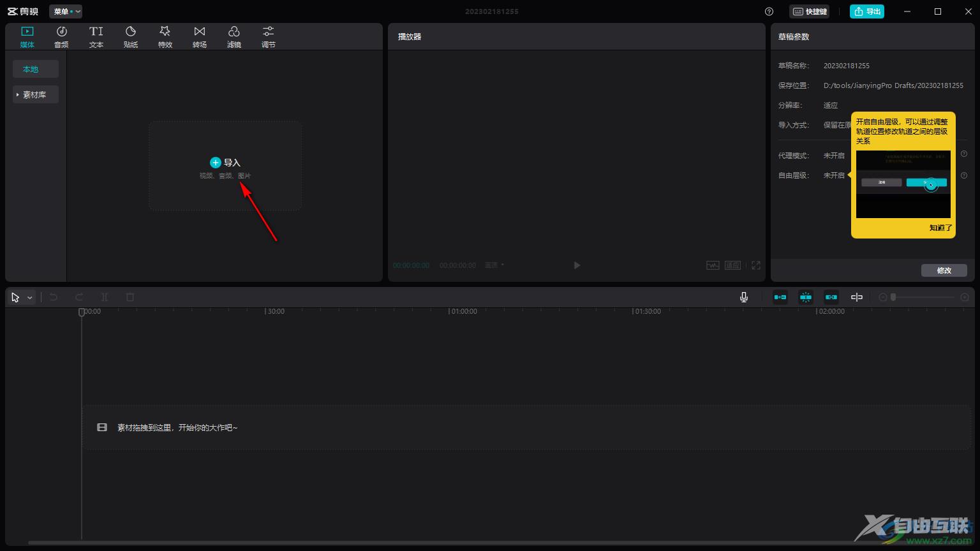Open the 调节 (Adjust) tab
Screen dimensions: 980x551
[x=268, y=37]
